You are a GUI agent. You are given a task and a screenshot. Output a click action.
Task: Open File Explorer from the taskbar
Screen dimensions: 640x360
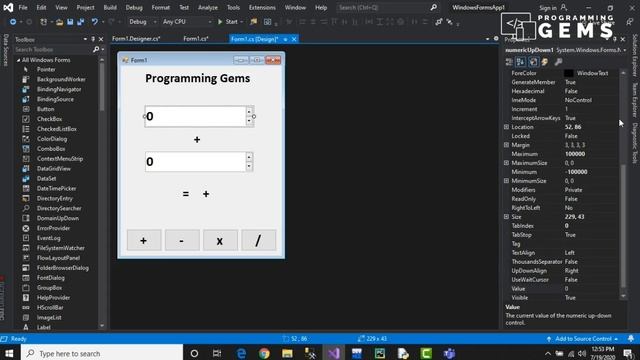coord(287,353)
